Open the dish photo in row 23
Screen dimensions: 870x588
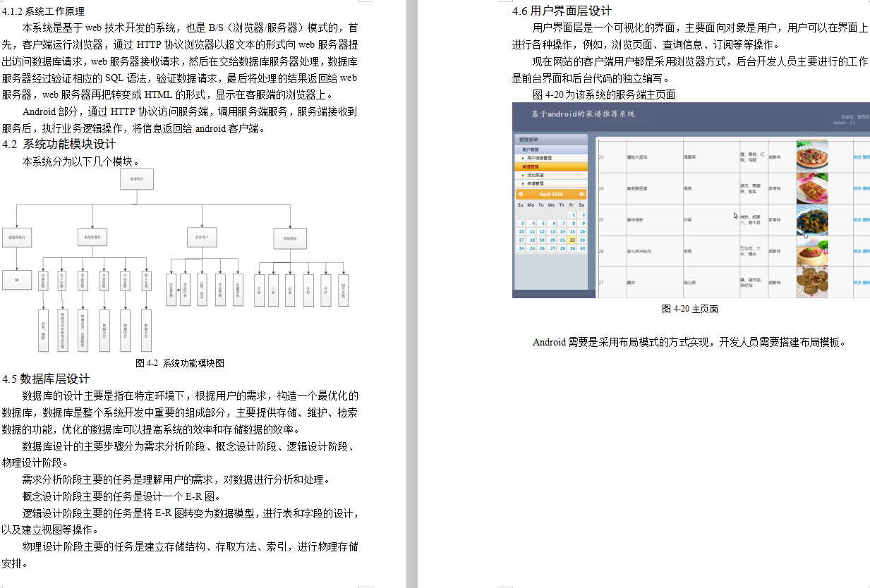click(812, 156)
